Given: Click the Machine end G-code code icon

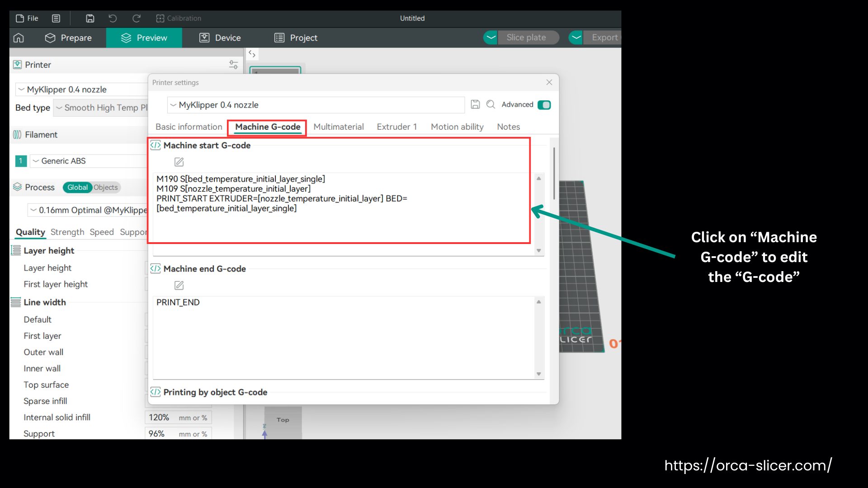Looking at the screenshot, I should click(x=156, y=268).
